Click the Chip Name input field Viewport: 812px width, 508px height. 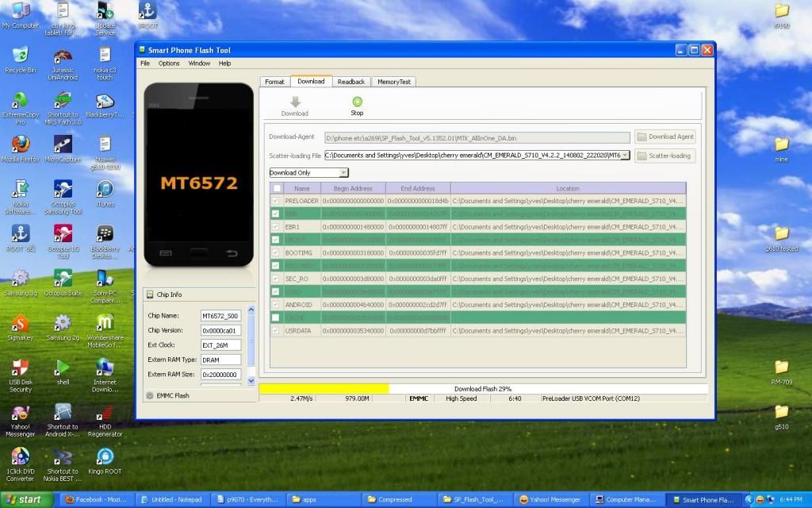click(220, 316)
